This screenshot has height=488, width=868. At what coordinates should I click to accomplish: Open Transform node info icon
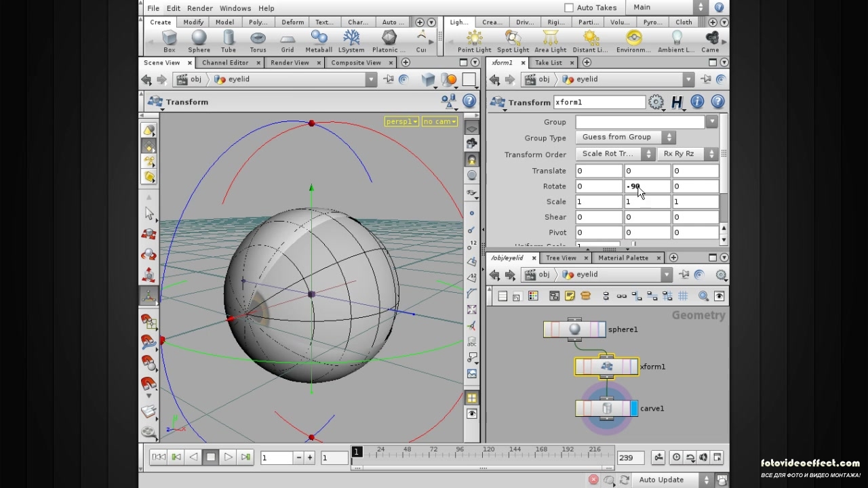(x=697, y=102)
